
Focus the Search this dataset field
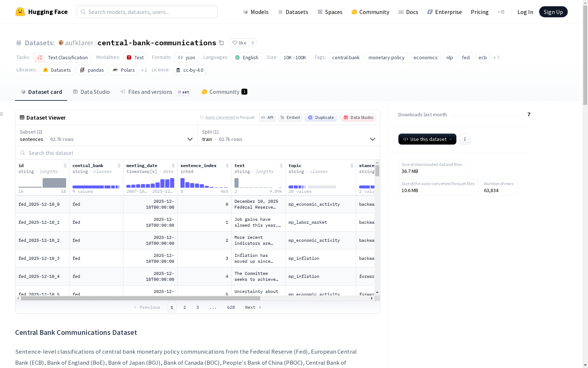point(198,153)
